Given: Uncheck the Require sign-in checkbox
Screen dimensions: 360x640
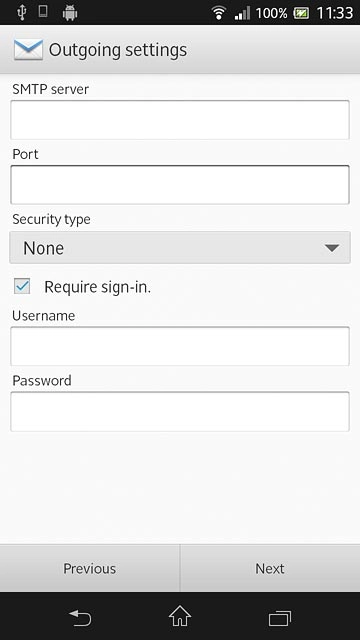Looking at the screenshot, I should 22,286.
